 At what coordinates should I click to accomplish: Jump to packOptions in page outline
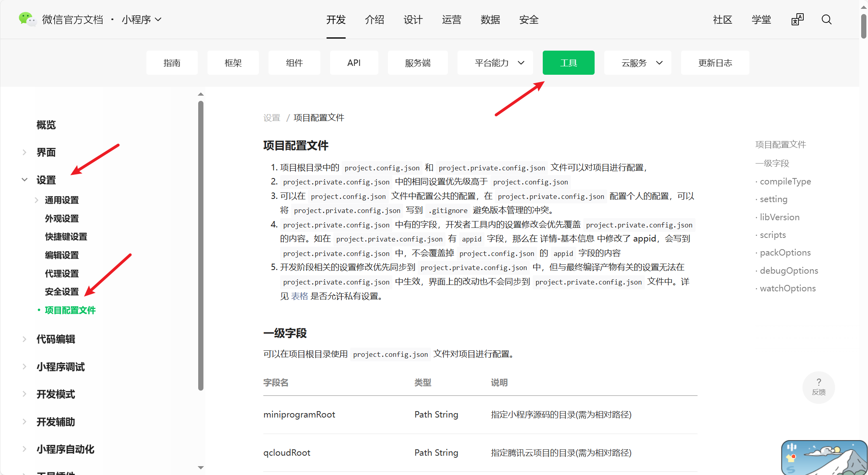(x=785, y=253)
